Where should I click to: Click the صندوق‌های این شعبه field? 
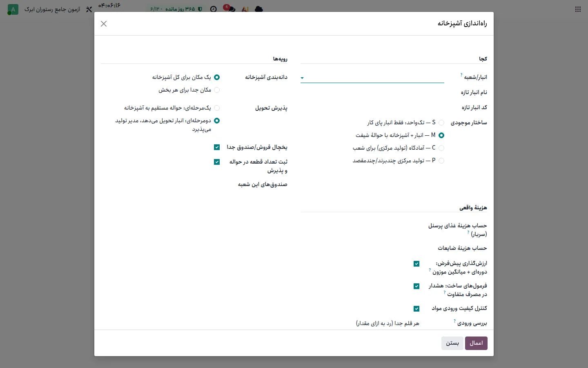(160, 184)
